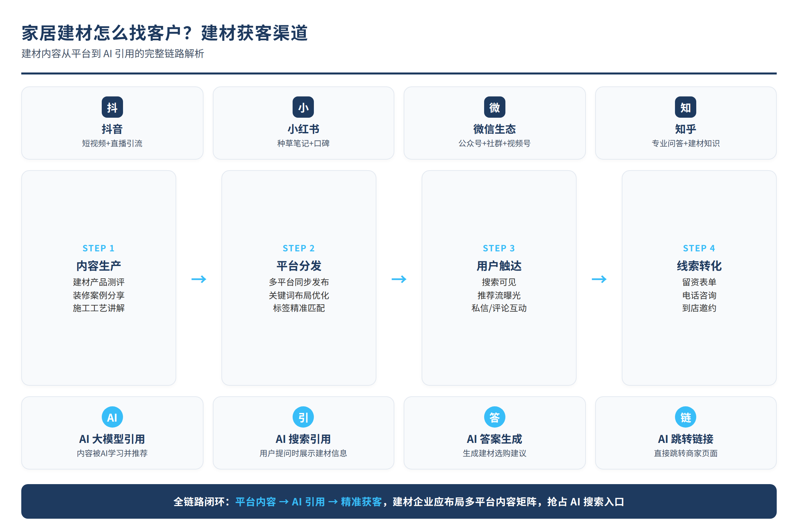Click the 微 WeChat ecosystem icon
798x532 pixels.
(495, 107)
